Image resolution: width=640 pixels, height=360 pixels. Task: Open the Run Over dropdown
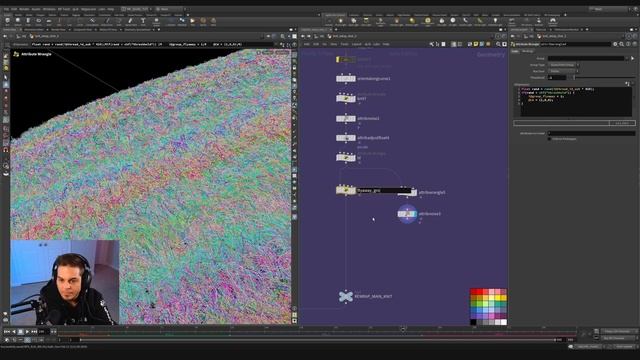click(x=563, y=71)
